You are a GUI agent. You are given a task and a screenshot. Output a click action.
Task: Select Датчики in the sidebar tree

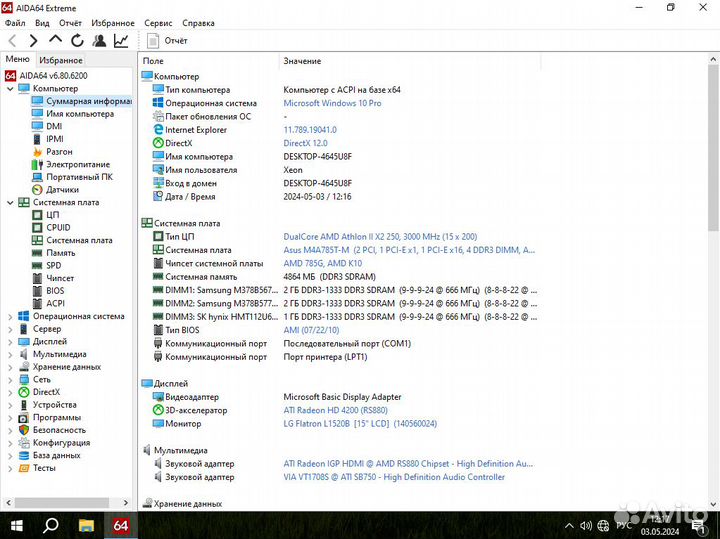point(62,189)
